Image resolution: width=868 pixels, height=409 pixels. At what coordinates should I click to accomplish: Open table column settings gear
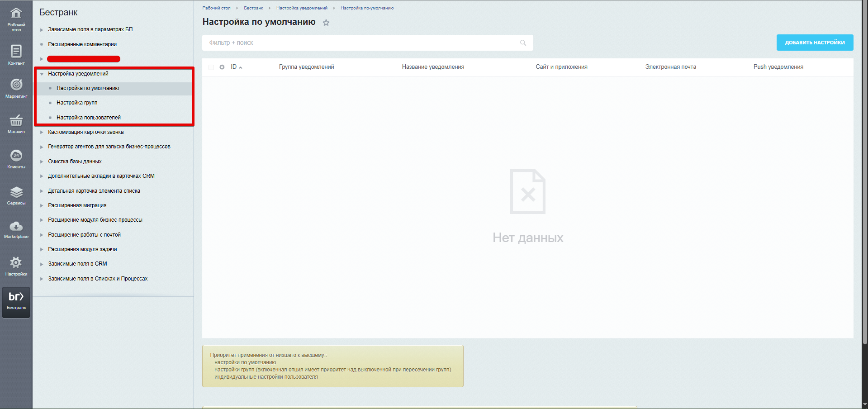(x=222, y=67)
